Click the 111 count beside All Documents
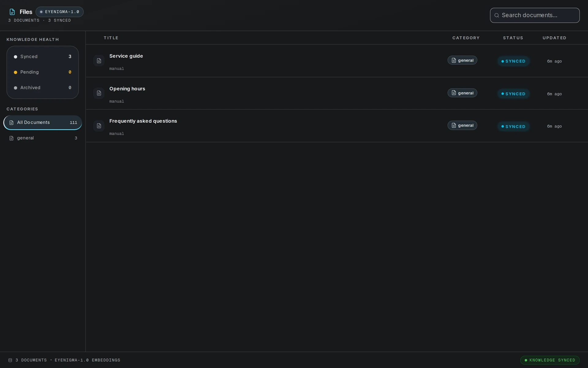 tap(73, 123)
